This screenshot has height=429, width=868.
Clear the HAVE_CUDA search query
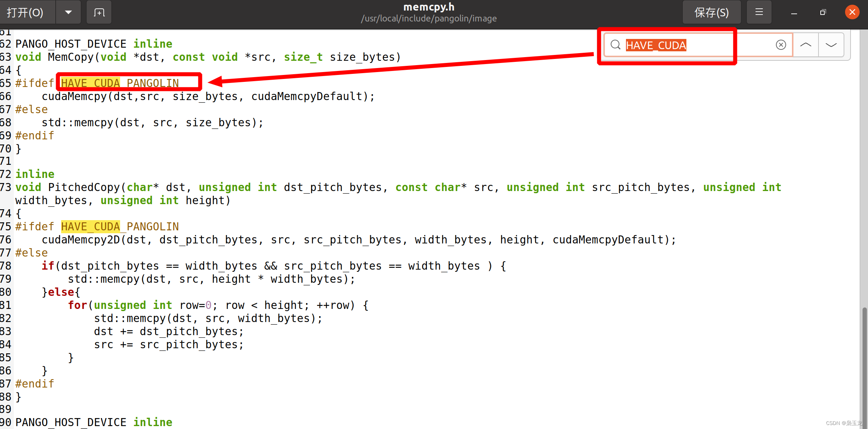point(781,45)
